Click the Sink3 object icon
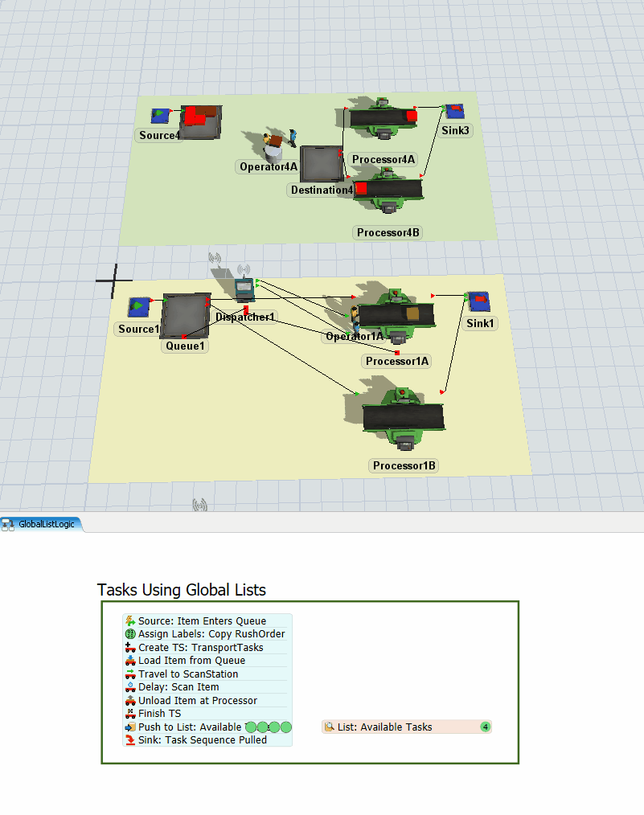Image resolution: width=644 pixels, height=815 pixels. click(x=454, y=111)
